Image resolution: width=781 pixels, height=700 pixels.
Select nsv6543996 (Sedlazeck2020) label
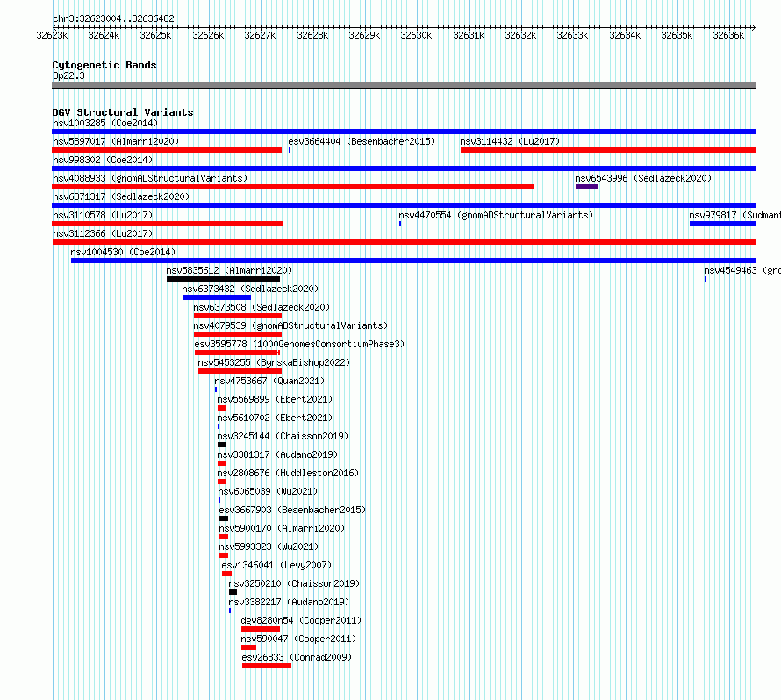click(x=643, y=178)
